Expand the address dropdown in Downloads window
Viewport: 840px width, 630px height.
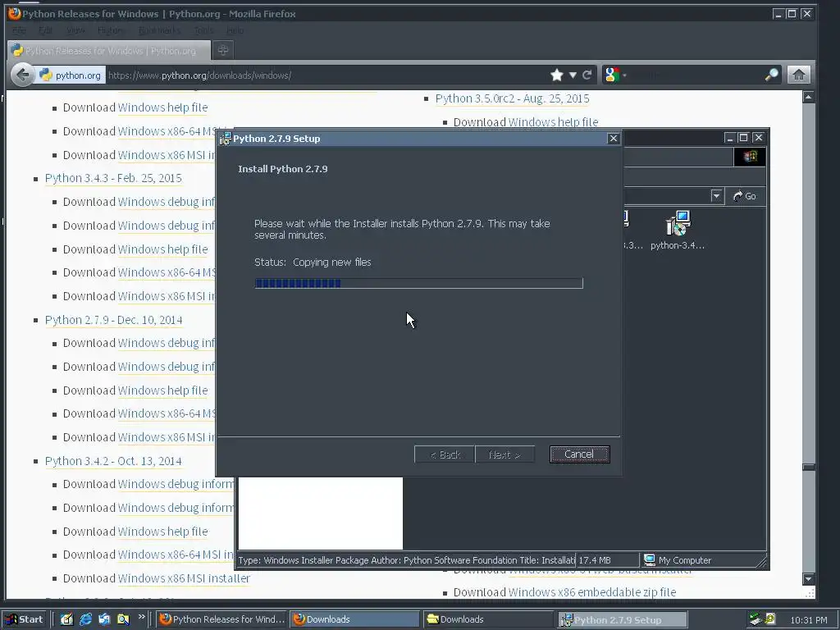[716, 196]
